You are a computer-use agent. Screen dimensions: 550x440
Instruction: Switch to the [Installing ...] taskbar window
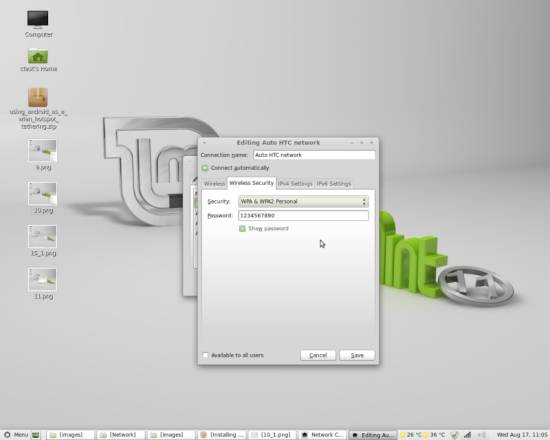click(222, 435)
